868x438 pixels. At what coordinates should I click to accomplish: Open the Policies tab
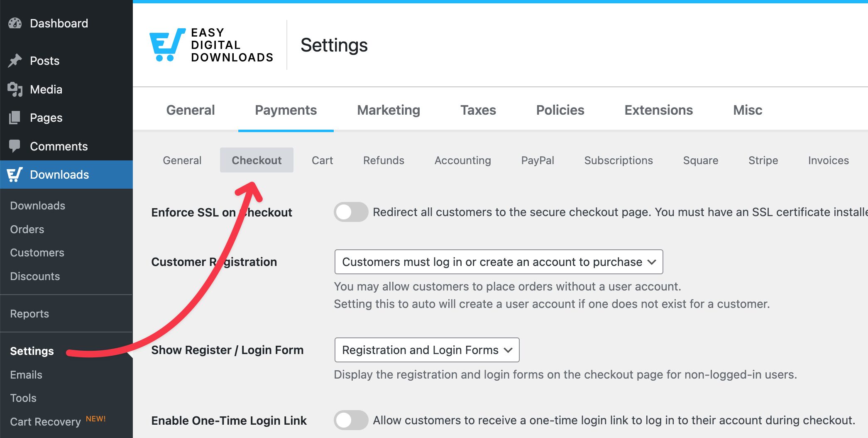(x=560, y=110)
